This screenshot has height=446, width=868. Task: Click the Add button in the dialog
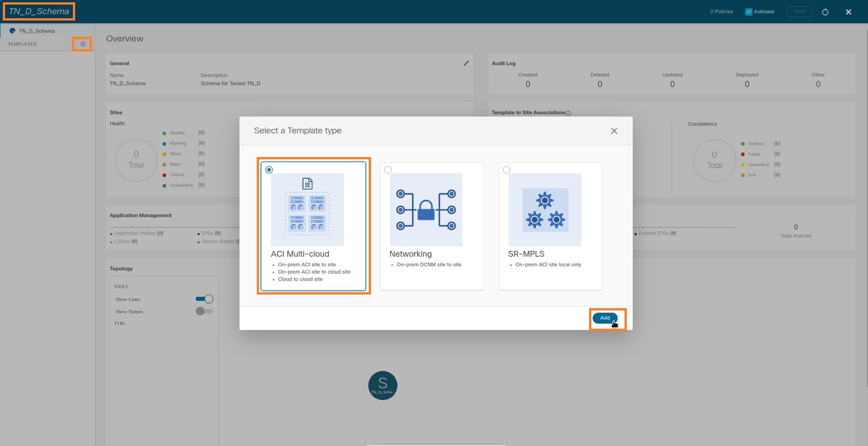coord(605,318)
